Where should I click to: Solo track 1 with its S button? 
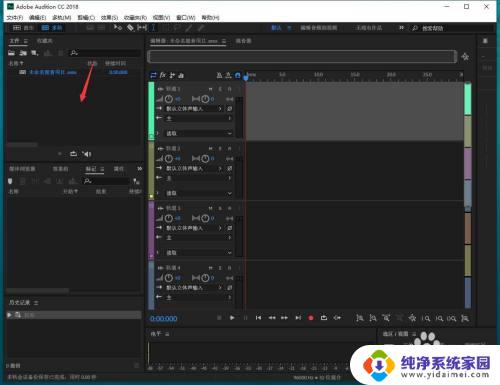(220, 89)
